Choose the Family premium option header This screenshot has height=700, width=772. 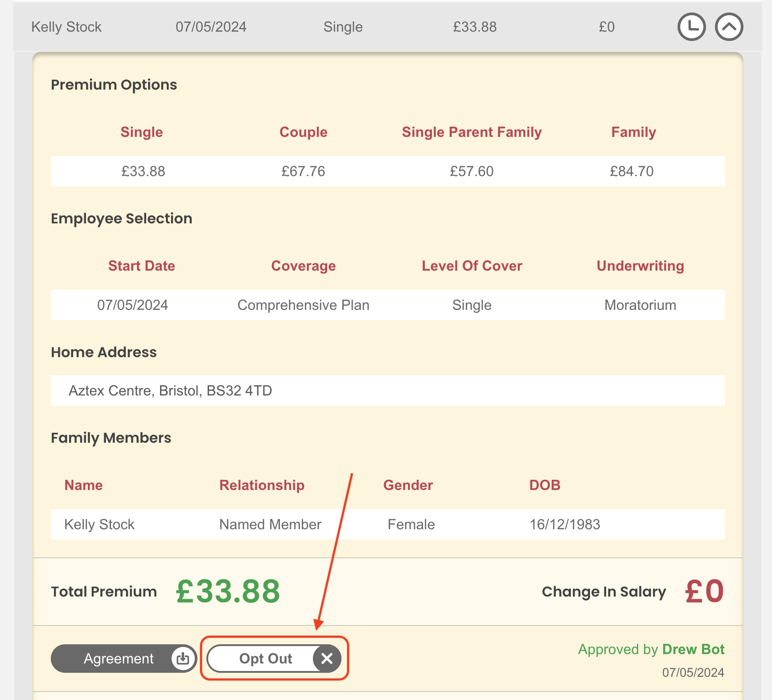coord(633,132)
